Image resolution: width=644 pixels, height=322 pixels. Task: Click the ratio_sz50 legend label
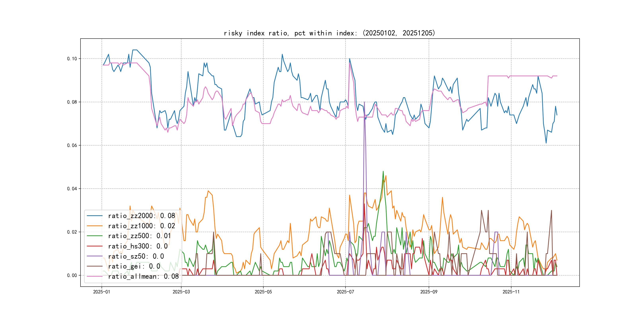pos(136,256)
